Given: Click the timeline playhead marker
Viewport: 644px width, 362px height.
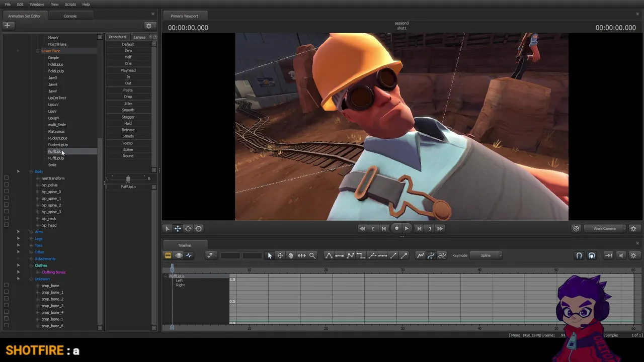Looking at the screenshot, I should 172,267.
